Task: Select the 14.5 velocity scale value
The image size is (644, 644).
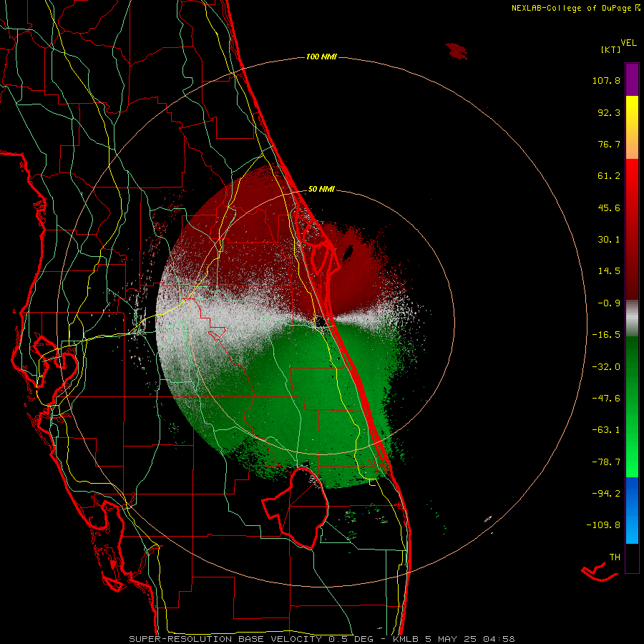Action: coord(609,271)
